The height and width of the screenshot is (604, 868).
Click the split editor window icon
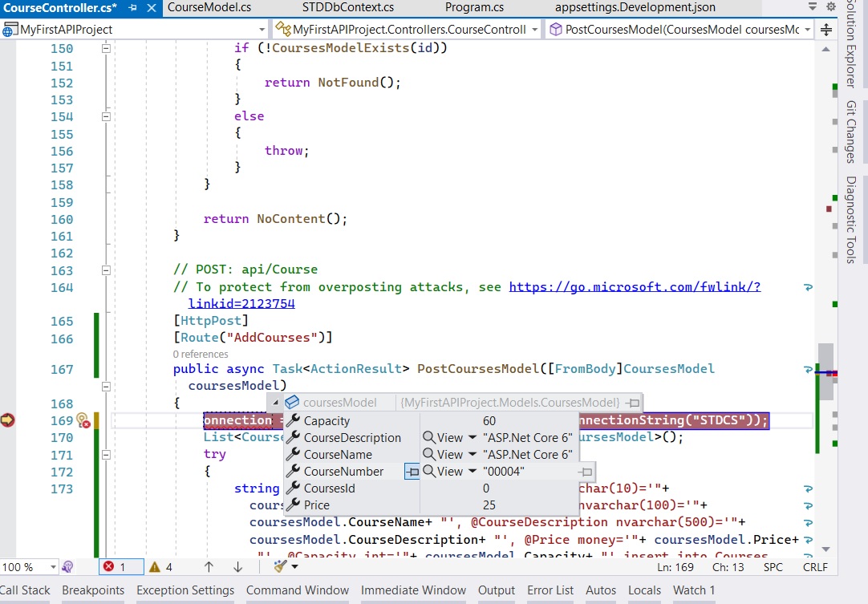pos(826,30)
